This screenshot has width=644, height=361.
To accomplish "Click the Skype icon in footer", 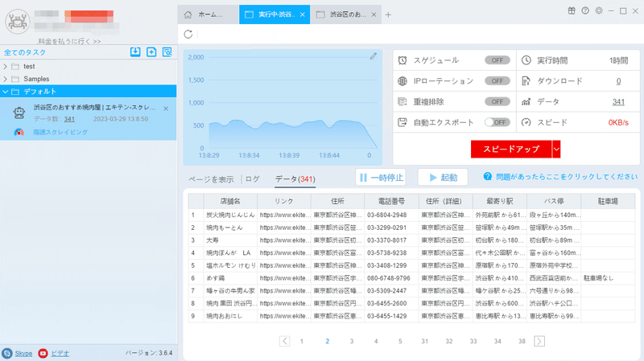I will click(7, 353).
